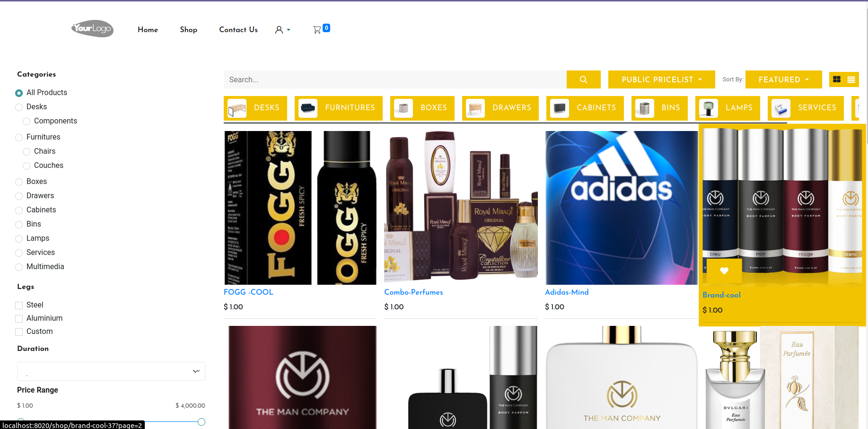Click the Drawers category icon
This screenshot has height=429, width=868.
pyautogui.click(x=475, y=108)
